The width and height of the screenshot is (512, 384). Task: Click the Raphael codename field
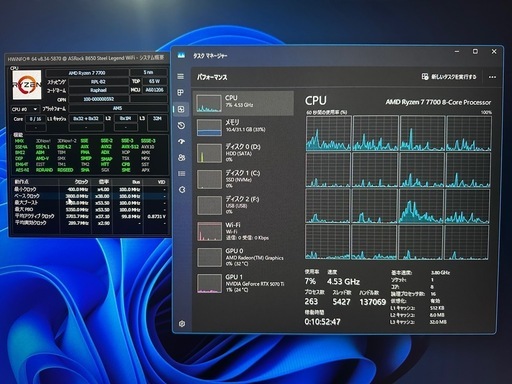pos(98,90)
